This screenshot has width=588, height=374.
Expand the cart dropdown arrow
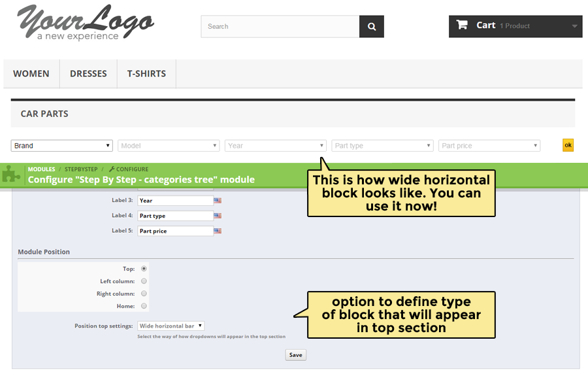pos(574,27)
